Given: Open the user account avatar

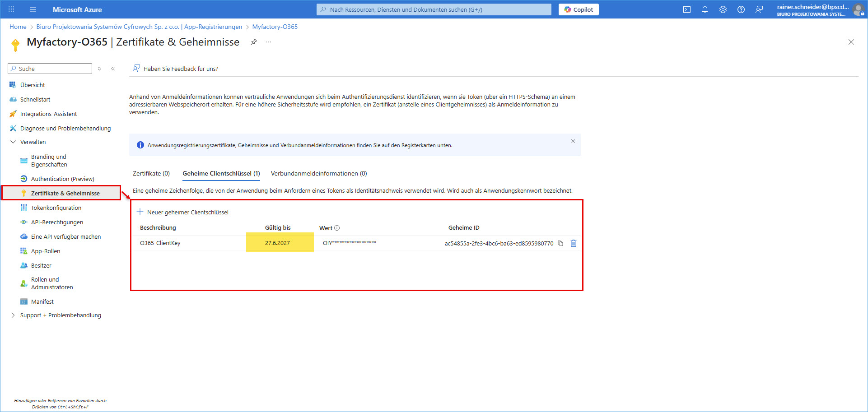Looking at the screenshot, I should pos(858,10).
